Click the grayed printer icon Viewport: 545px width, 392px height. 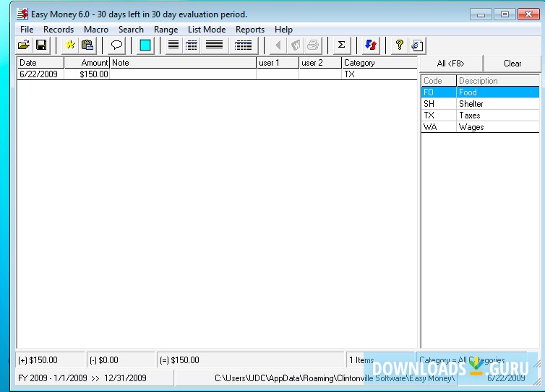(x=313, y=45)
